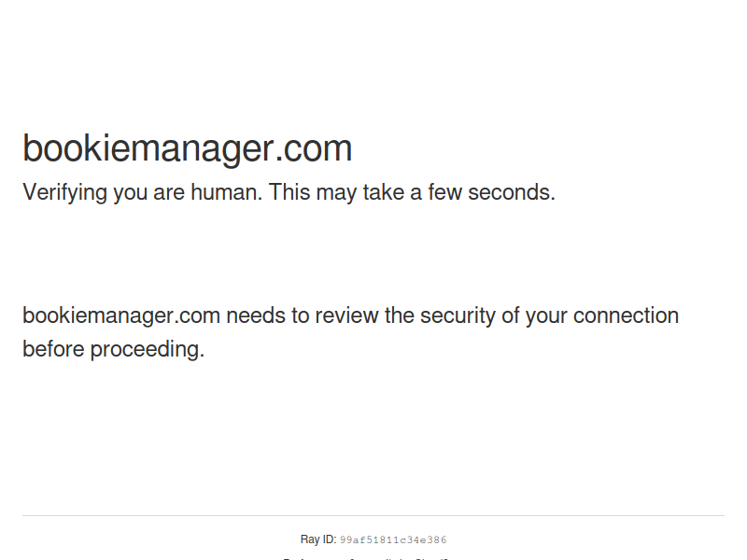Click the partially visible Cloudflare footer link
747x560 pixels.
tap(431, 558)
